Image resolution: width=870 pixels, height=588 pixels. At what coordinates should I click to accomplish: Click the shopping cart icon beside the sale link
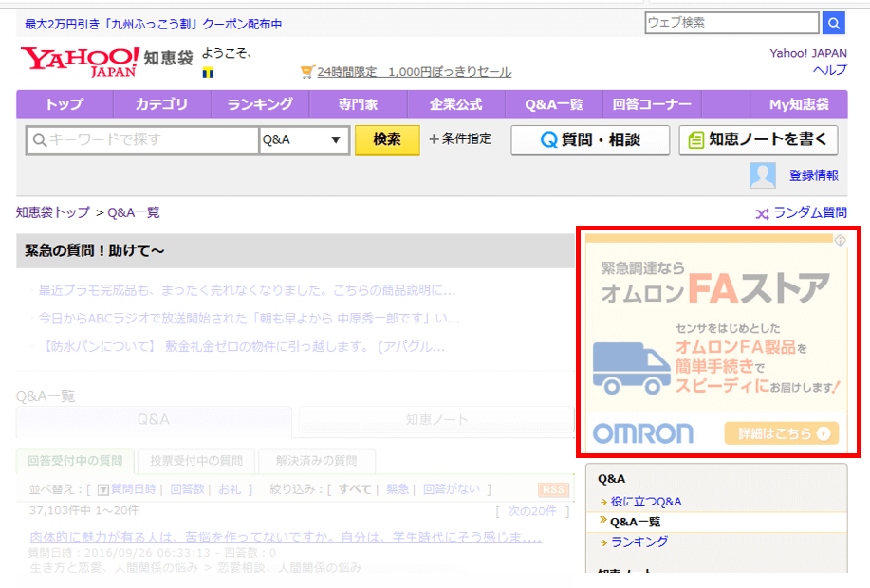[x=306, y=72]
